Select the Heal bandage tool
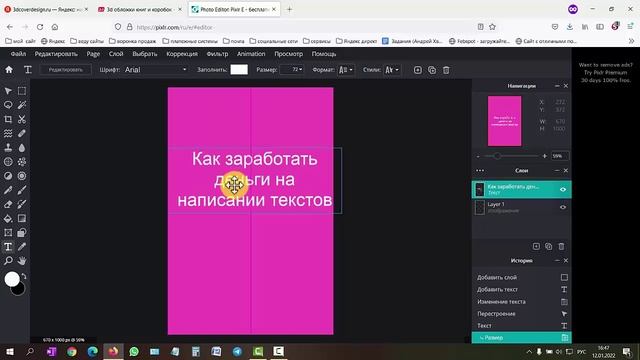640x360 pixels. tap(22, 133)
